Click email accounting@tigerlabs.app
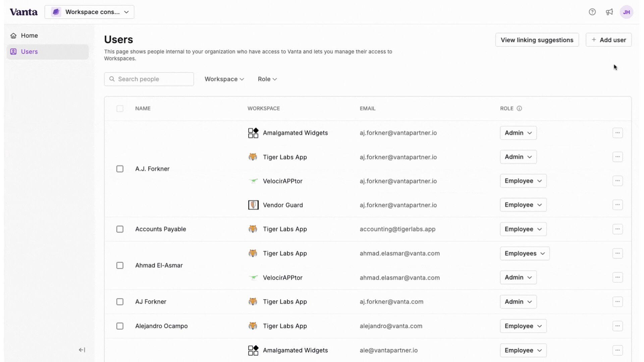The width and height of the screenshot is (644, 362). pos(397,229)
